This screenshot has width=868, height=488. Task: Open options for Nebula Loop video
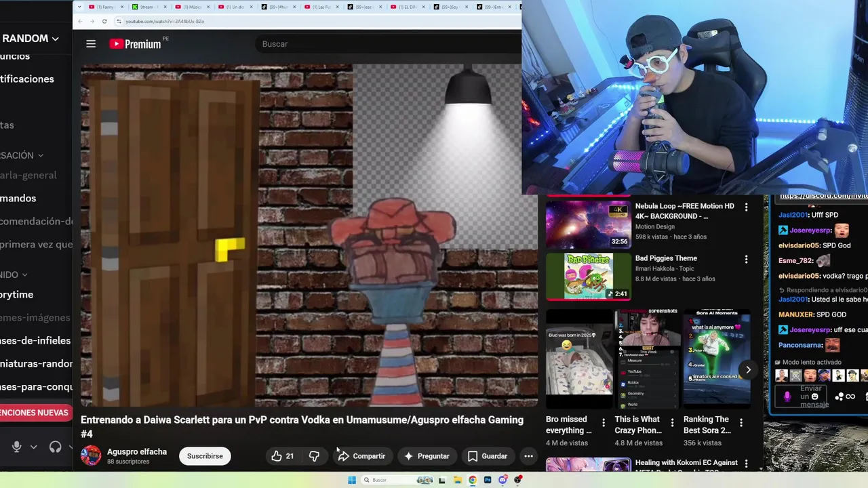746,207
